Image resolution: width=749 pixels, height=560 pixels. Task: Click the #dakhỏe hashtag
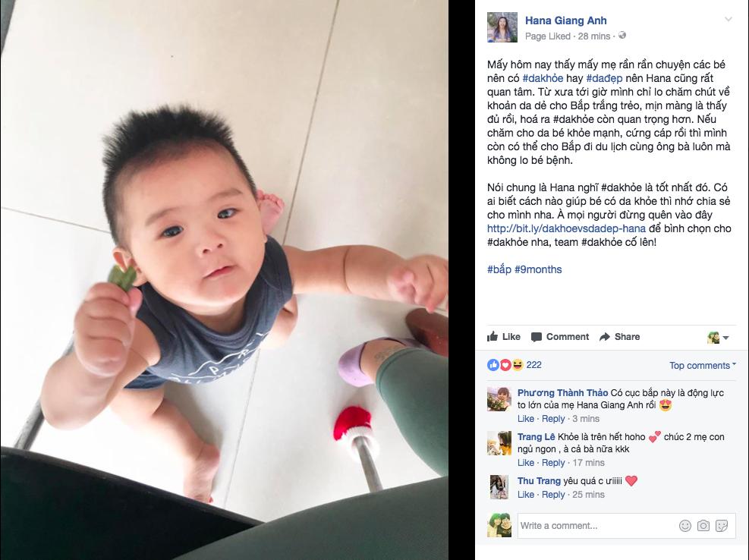coord(543,78)
